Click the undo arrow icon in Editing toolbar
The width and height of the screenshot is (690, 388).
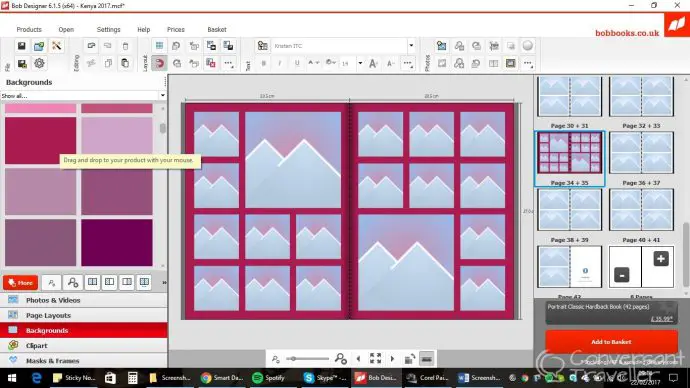pyautogui.click(x=91, y=46)
